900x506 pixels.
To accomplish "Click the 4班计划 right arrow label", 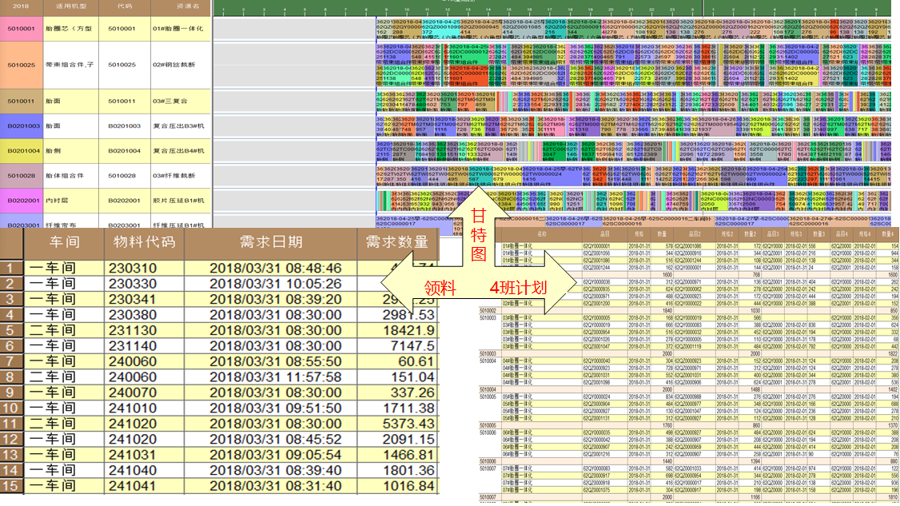I will (518, 287).
